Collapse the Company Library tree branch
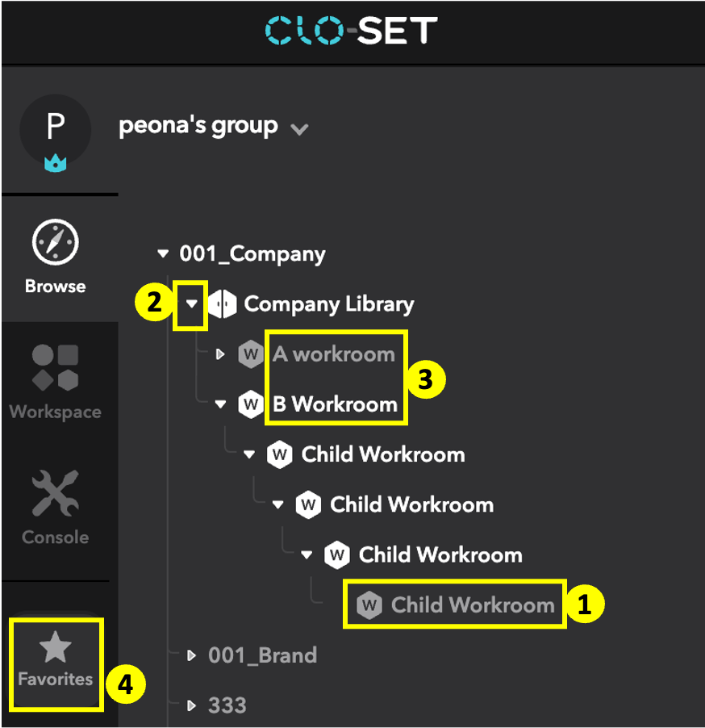This screenshot has width=705, height=728. click(x=190, y=304)
